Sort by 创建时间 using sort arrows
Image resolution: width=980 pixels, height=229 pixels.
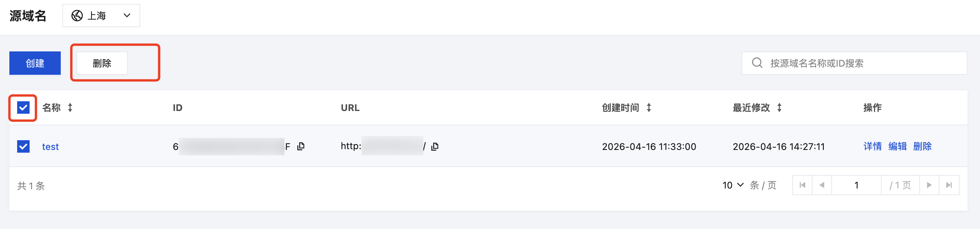pyautogui.click(x=649, y=107)
